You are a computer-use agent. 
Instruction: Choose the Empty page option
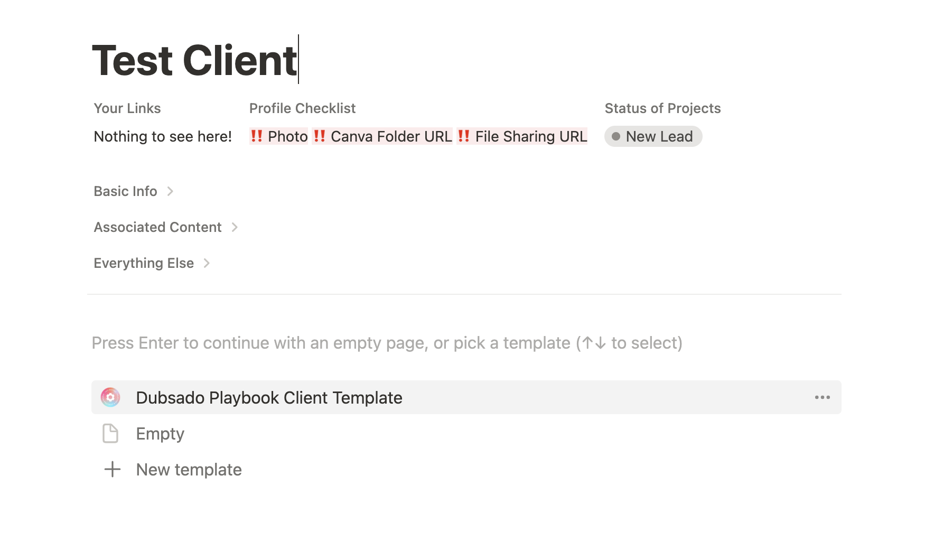[x=160, y=434]
